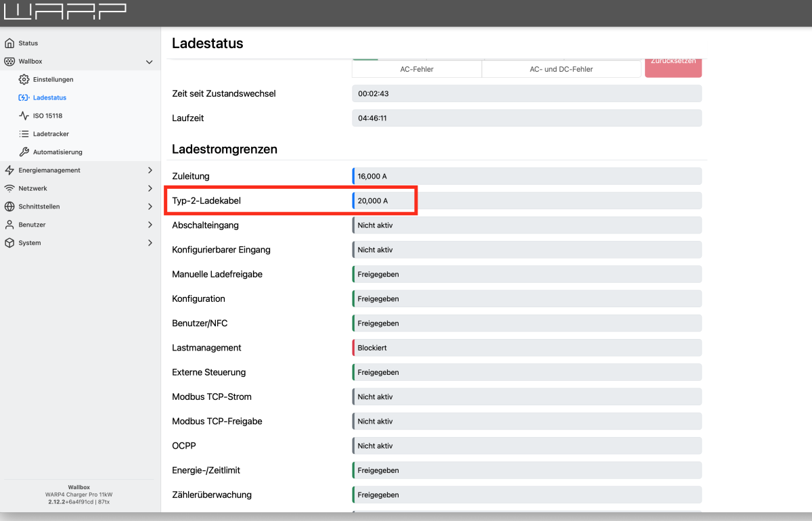Image resolution: width=812 pixels, height=521 pixels.
Task: Expand the Energiemanagement section chevron
Action: point(150,171)
